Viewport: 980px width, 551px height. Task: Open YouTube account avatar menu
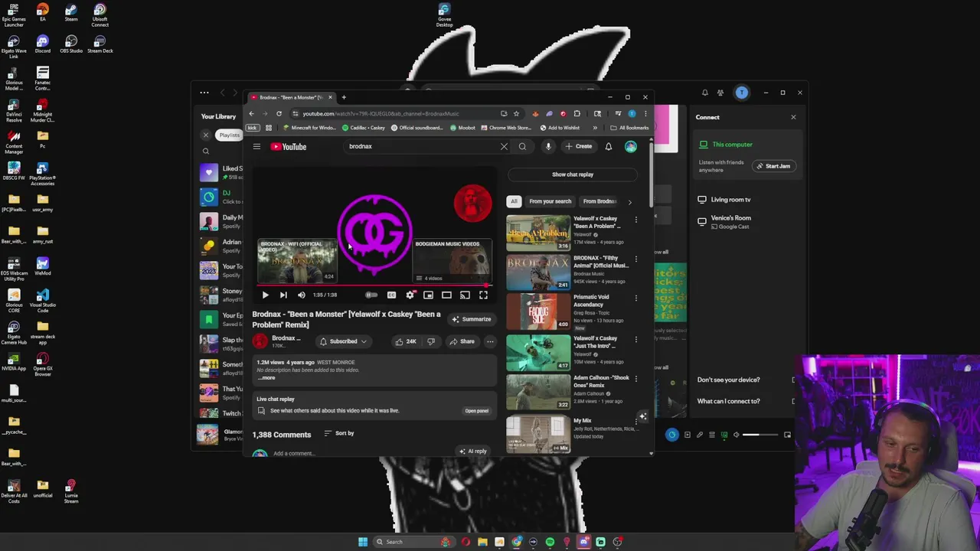630,146
